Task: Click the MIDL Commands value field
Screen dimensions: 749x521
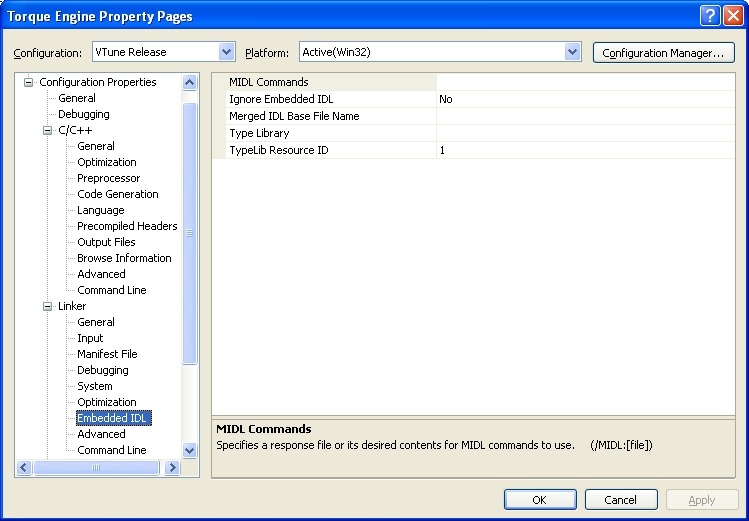Action: pyautogui.click(x=585, y=82)
